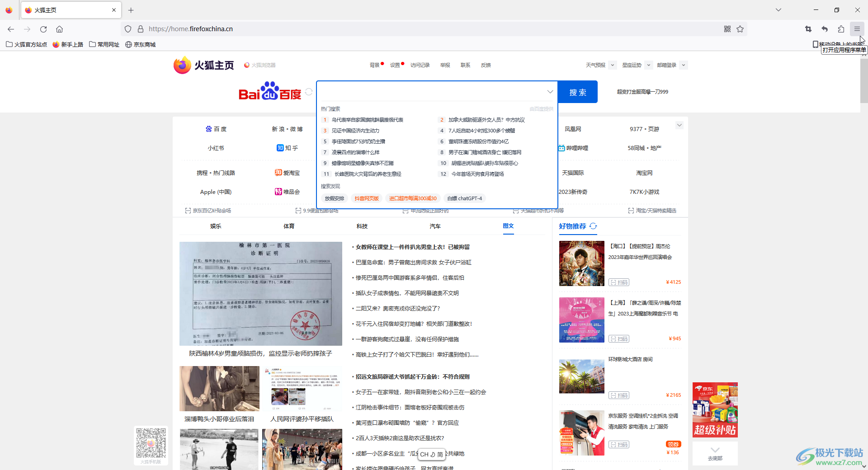
Task: Select the 图文 tab
Action: [508, 226]
